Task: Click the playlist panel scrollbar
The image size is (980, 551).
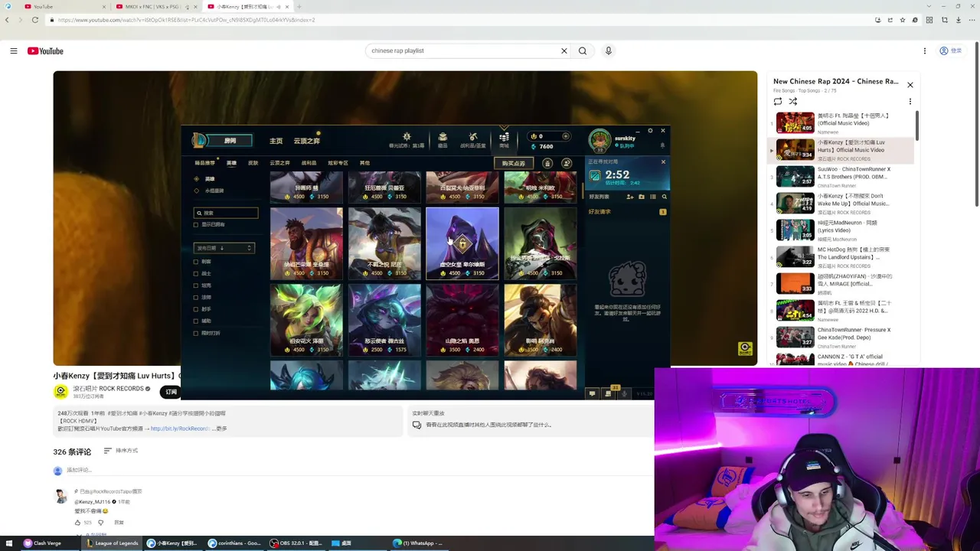Action: pos(916,125)
